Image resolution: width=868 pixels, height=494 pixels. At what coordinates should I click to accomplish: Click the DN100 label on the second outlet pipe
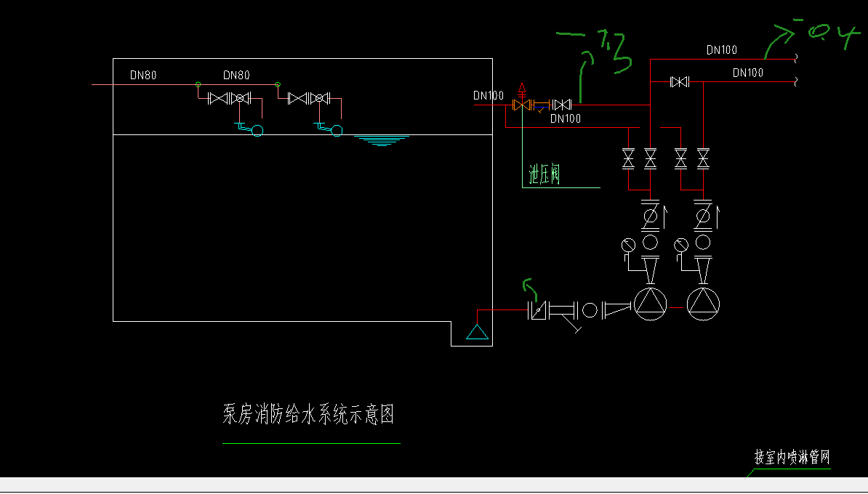pos(748,73)
